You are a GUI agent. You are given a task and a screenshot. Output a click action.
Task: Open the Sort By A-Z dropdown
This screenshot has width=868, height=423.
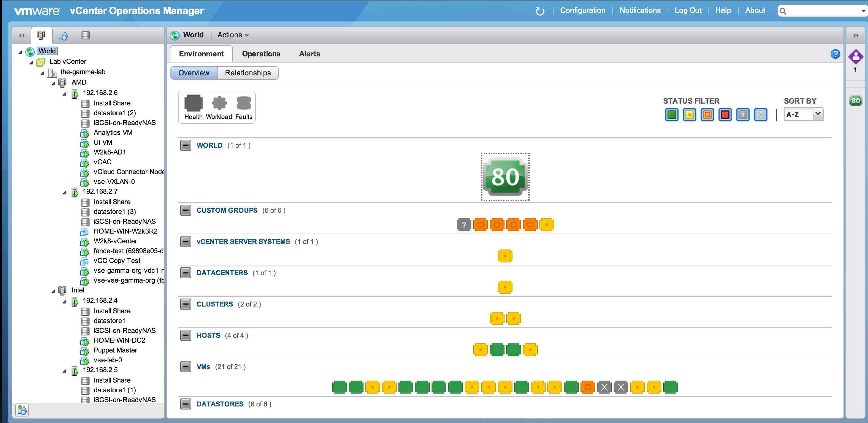pyautogui.click(x=803, y=115)
